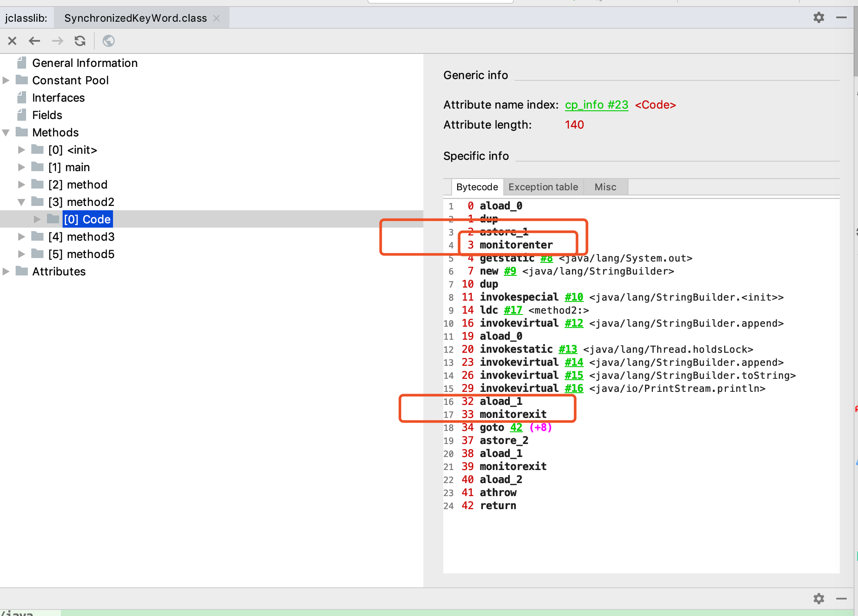This screenshot has width=858, height=616.
Task: Follow the #8 constant pool link
Action: click(546, 258)
